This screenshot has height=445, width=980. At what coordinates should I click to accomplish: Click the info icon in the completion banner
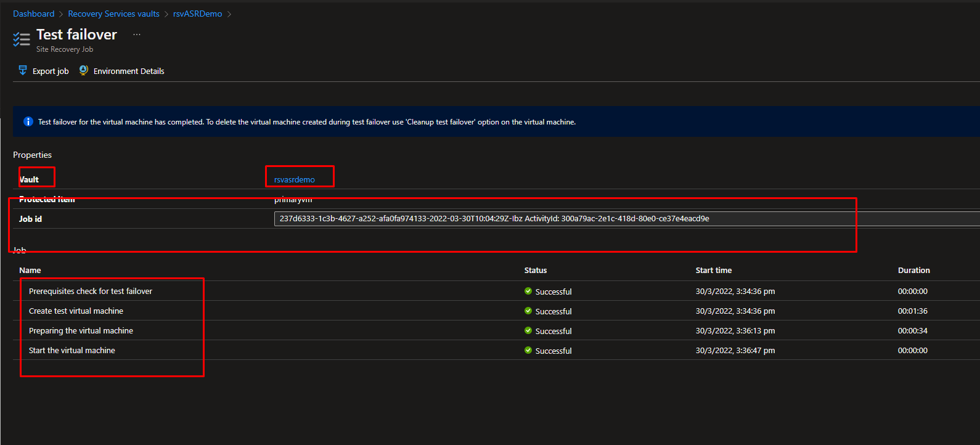(x=28, y=122)
